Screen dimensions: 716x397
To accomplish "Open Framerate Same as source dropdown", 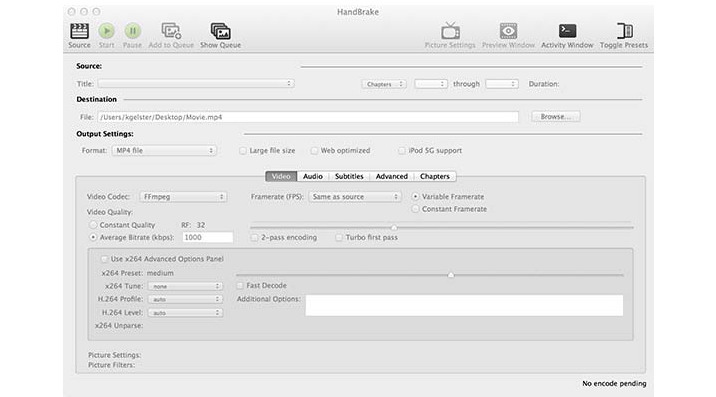I will (355, 196).
